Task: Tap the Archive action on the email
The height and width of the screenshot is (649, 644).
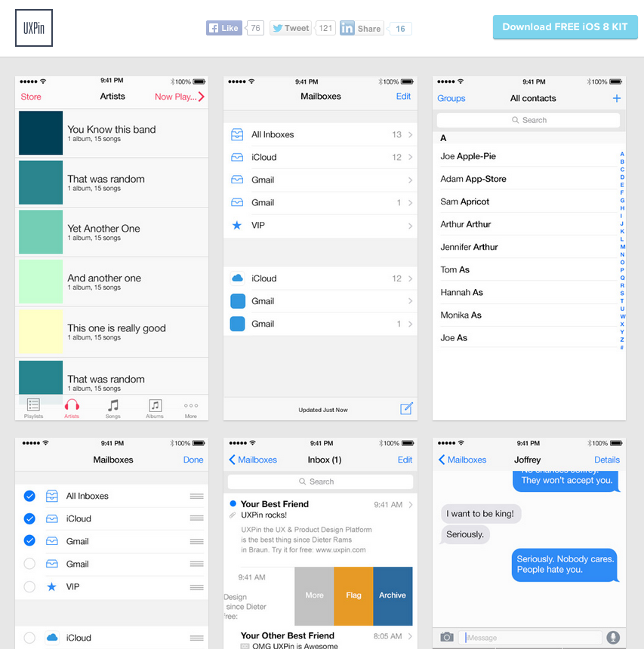Action: pyautogui.click(x=393, y=595)
